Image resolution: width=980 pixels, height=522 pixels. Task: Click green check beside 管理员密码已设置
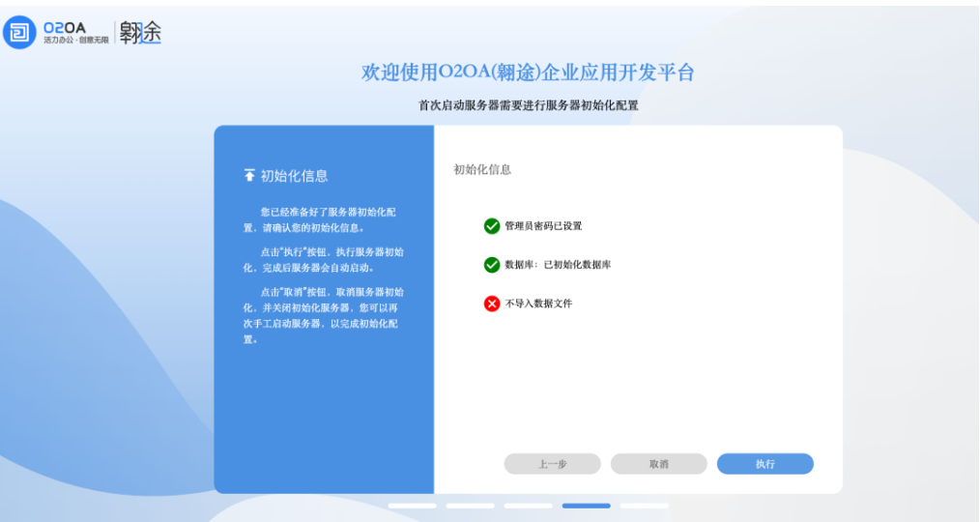492,225
